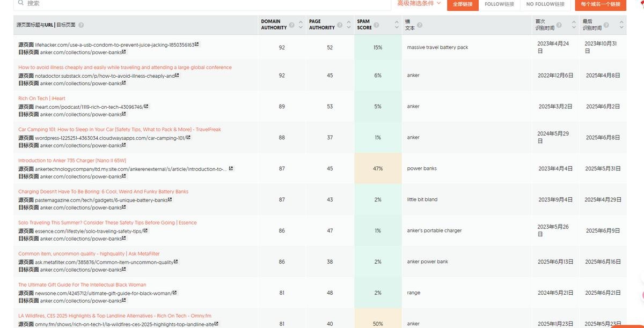This screenshot has height=328, width=644.
Task: Click help icon next to Spam Score header
Action: tap(377, 25)
